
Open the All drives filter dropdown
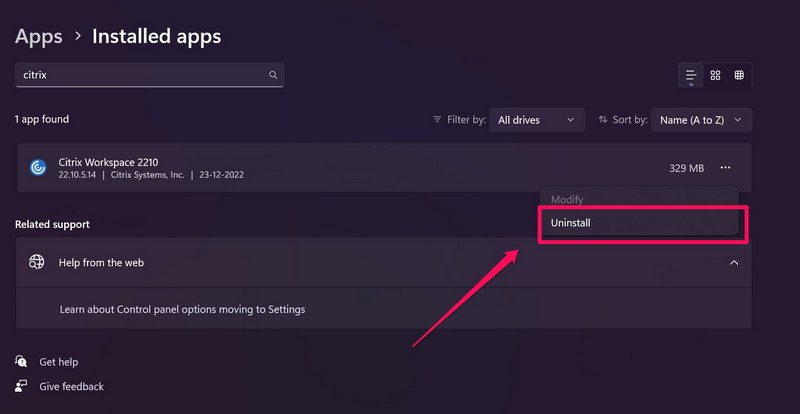pos(538,120)
